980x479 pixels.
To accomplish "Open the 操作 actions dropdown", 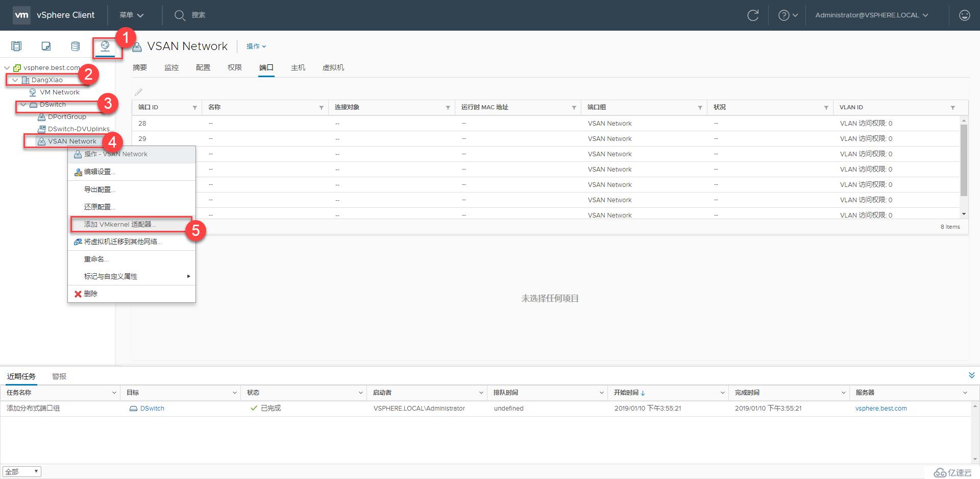I will click(x=256, y=46).
